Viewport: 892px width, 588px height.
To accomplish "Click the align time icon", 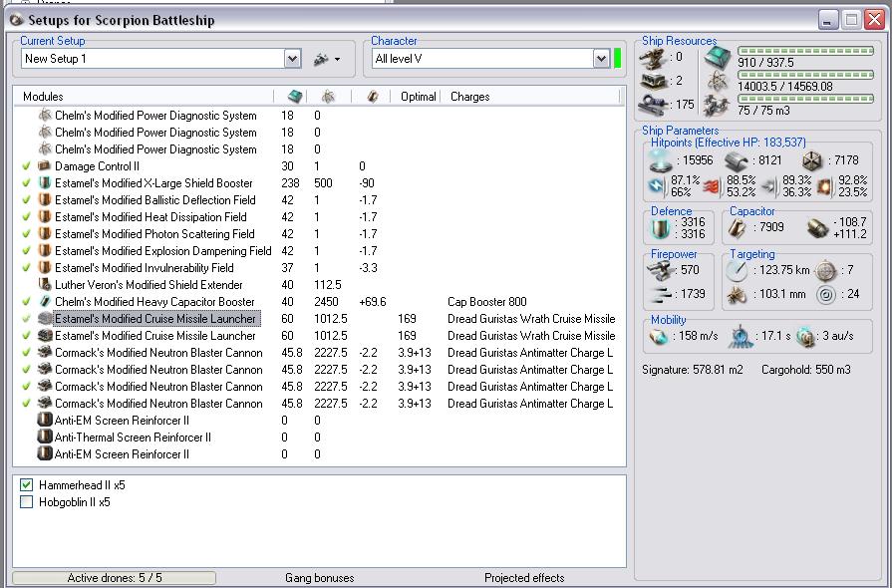I will 741,337.
